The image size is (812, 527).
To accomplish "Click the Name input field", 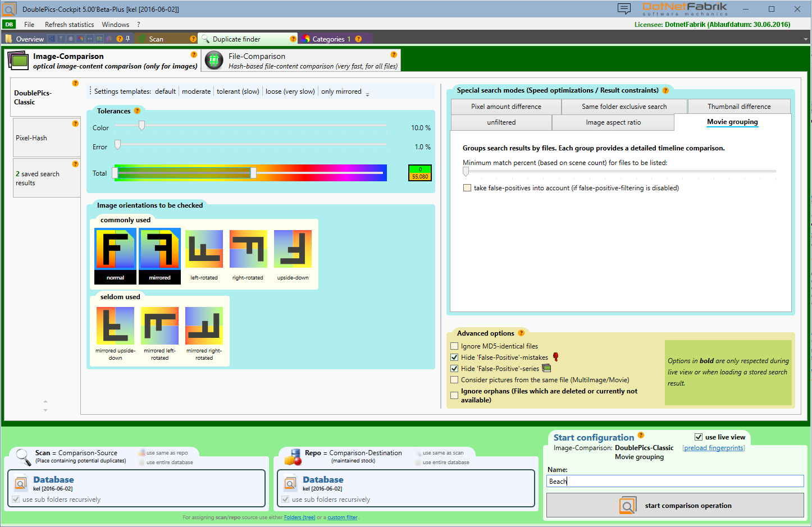I will 675,481.
